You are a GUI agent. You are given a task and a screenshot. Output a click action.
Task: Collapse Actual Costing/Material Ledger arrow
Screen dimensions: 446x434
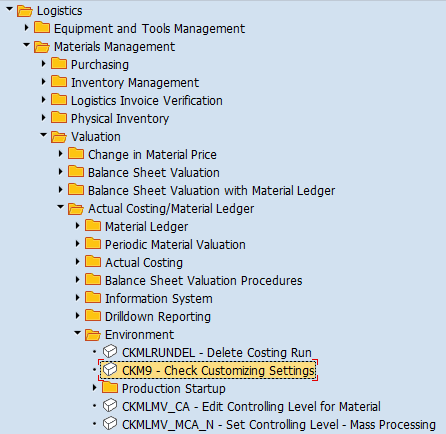coord(61,207)
